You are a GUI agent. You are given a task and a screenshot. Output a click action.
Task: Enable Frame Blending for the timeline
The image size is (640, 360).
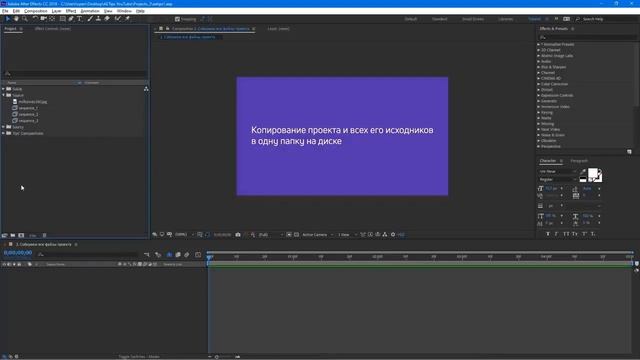(178, 255)
